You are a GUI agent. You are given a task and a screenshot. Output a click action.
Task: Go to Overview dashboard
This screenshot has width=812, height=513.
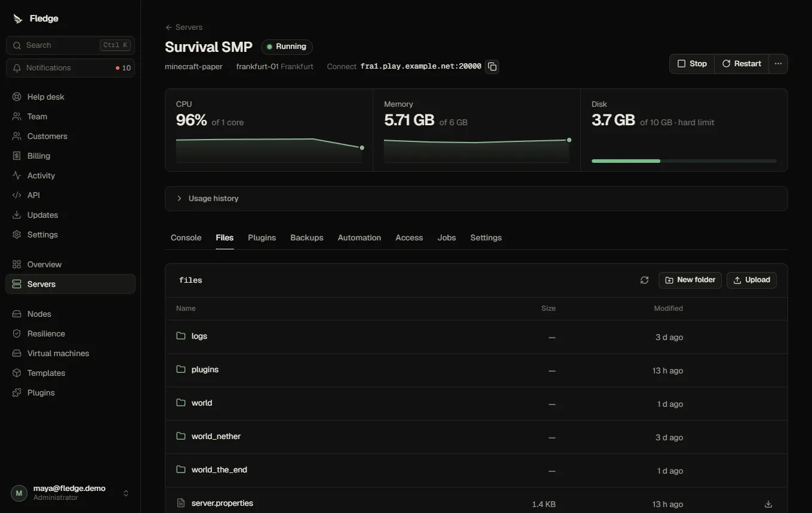point(70,264)
